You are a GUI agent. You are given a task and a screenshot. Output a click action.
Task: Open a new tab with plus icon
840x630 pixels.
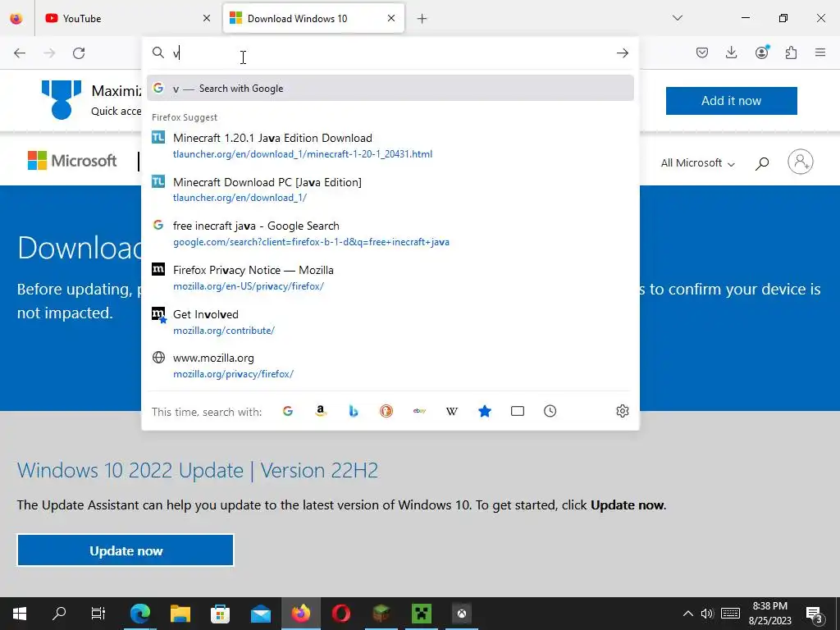point(422,19)
